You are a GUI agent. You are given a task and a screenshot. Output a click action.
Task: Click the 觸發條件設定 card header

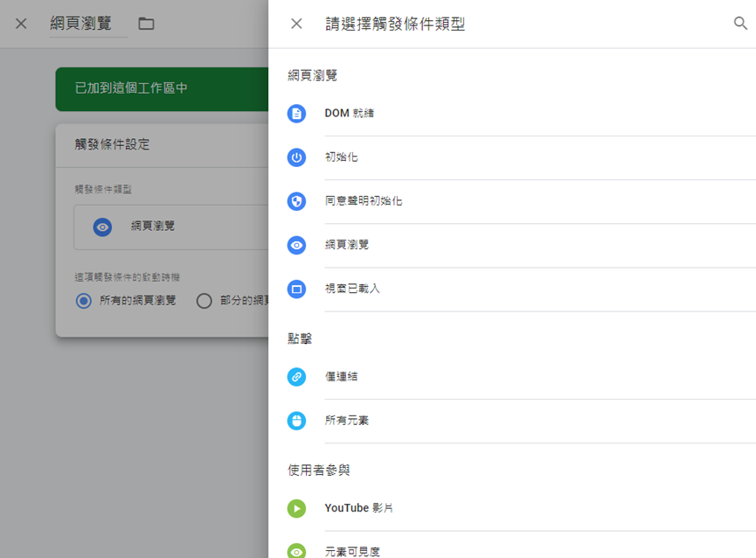(162, 145)
